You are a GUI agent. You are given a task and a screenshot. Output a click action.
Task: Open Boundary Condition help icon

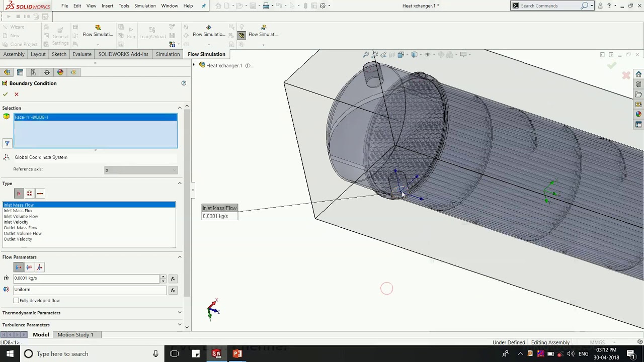pos(184,83)
